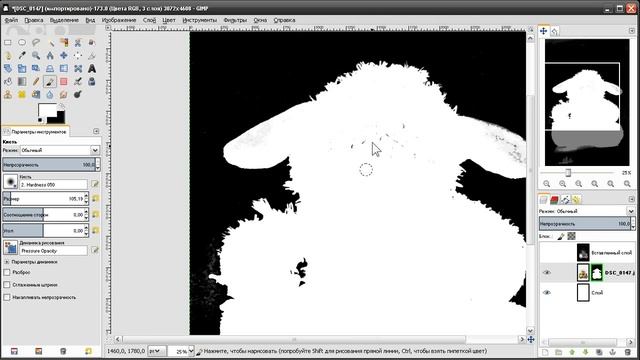Switch to the Channels tab in dock
Image resolution: width=640 pixels, height=360 pixels.
coord(554,200)
